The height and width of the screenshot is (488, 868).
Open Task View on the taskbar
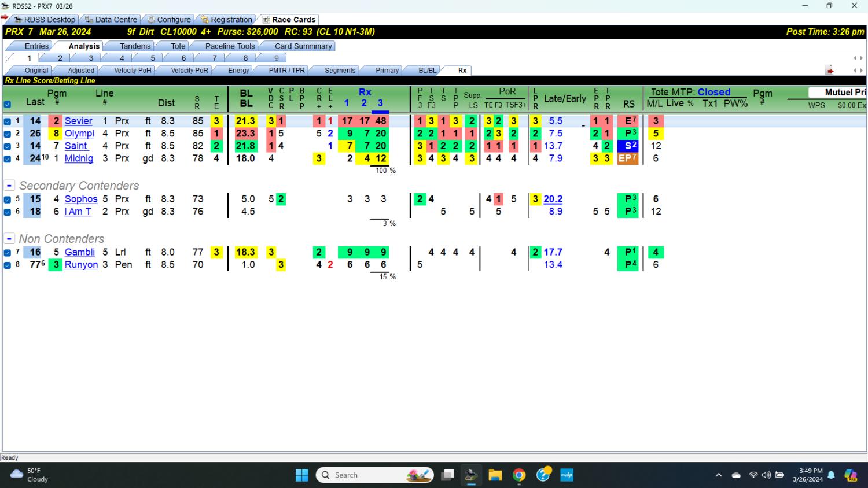pos(447,475)
